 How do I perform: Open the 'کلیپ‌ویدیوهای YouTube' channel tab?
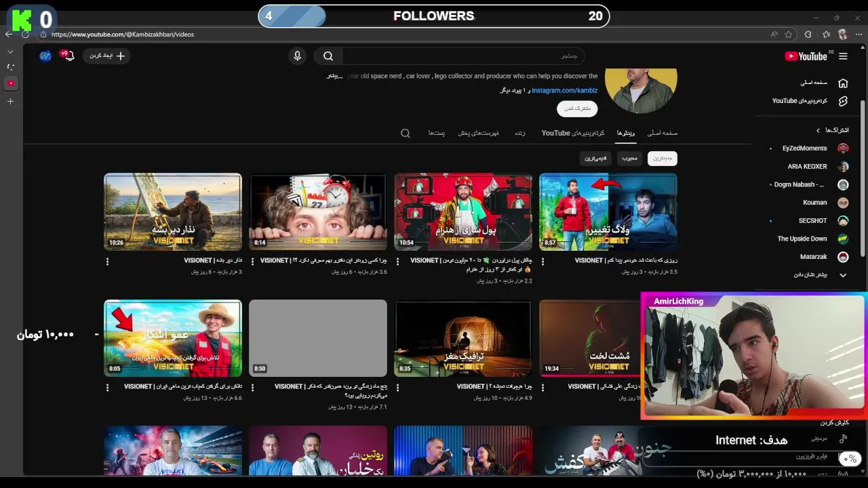coord(573,134)
